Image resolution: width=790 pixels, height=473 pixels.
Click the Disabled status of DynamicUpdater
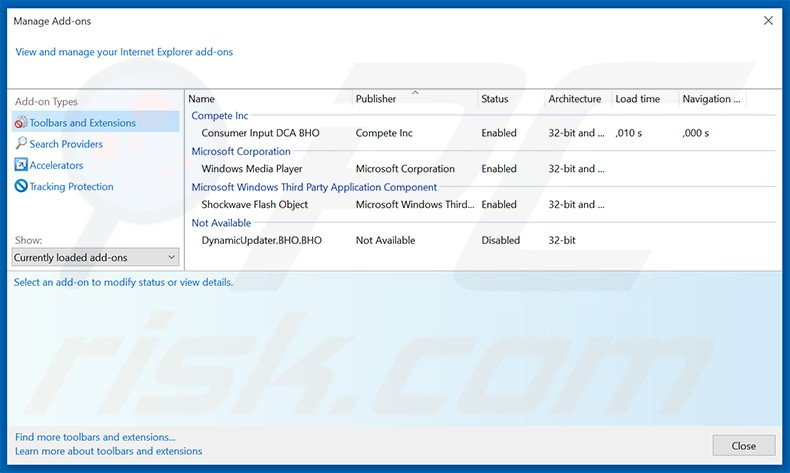pos(500,240)
